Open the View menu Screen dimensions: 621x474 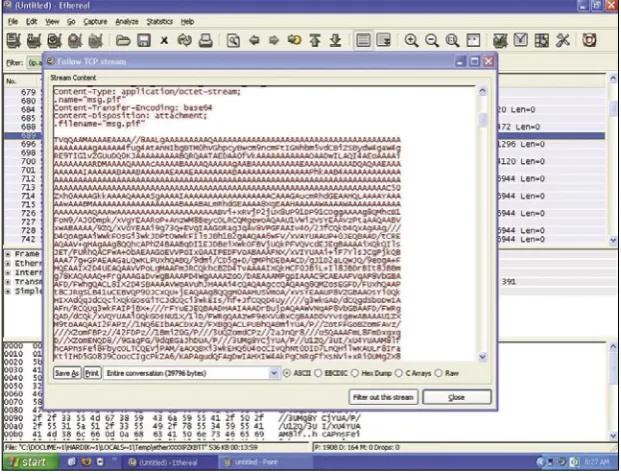(52, 22)
